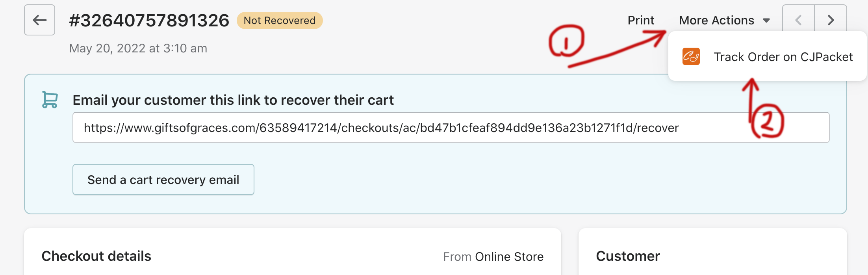Click the back arrow button
868x275 pixels.
point(39,20)
